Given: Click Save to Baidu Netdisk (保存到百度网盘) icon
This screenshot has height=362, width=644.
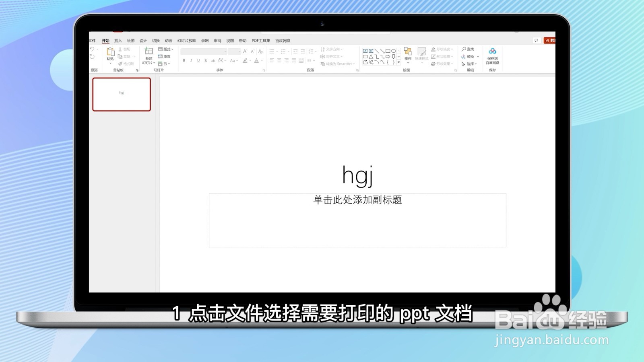Looking at the screenshot, I should [492, 51].
